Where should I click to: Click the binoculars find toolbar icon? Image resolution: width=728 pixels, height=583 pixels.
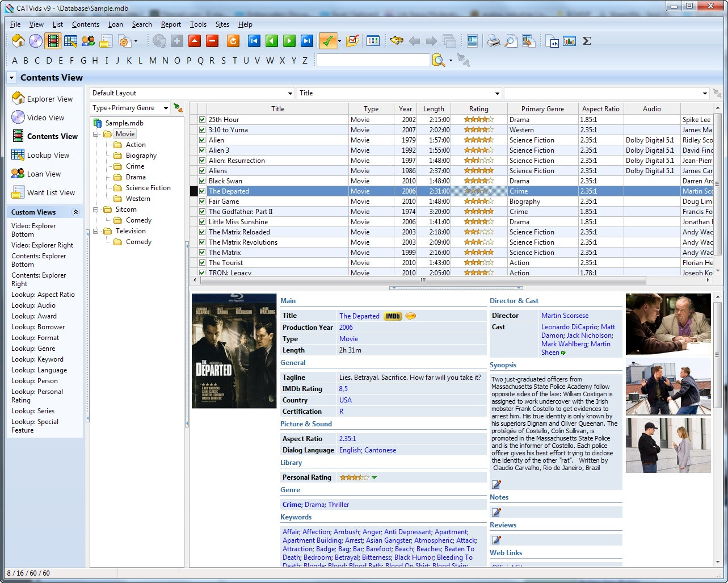point(397,41)
